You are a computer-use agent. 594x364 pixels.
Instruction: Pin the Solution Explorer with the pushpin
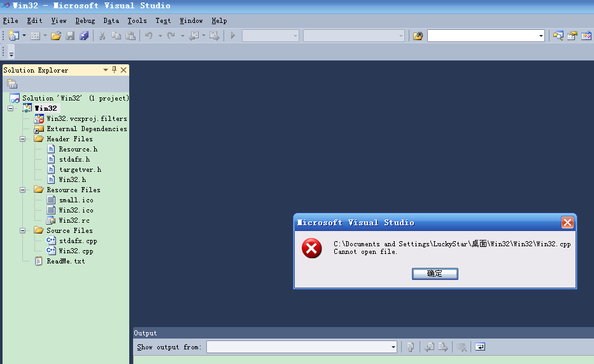click(x=115, y=70)
